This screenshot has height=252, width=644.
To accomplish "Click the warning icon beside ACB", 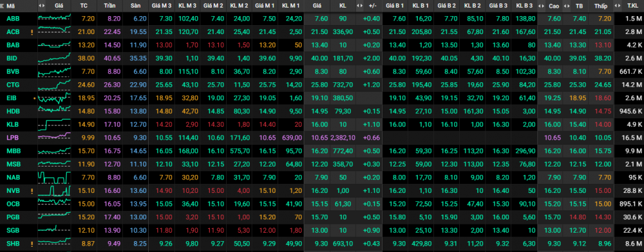I will pyautogui.click(x=32, y=32).
